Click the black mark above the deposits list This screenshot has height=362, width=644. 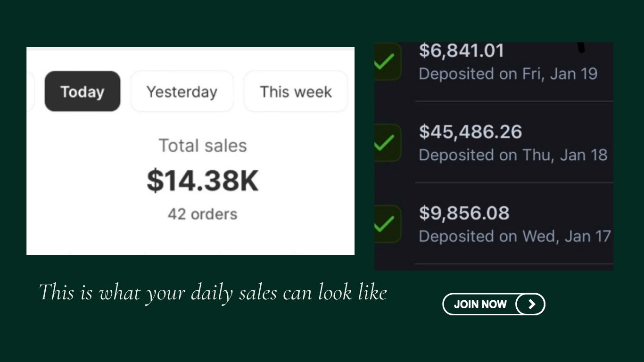pos(581,47)
